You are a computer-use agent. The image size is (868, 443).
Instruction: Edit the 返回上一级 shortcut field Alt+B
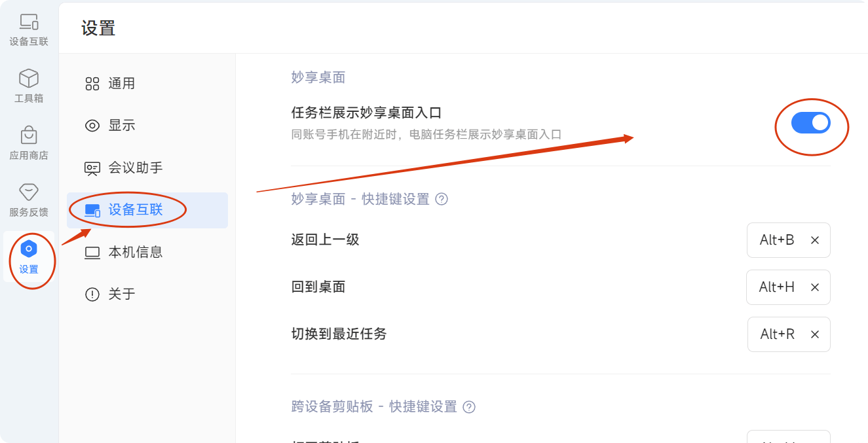tap(776, 240)
